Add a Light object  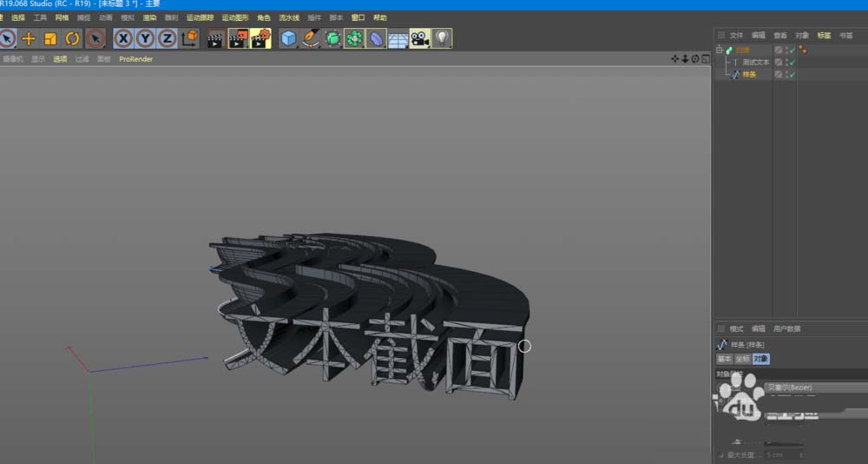coord(442,38)
